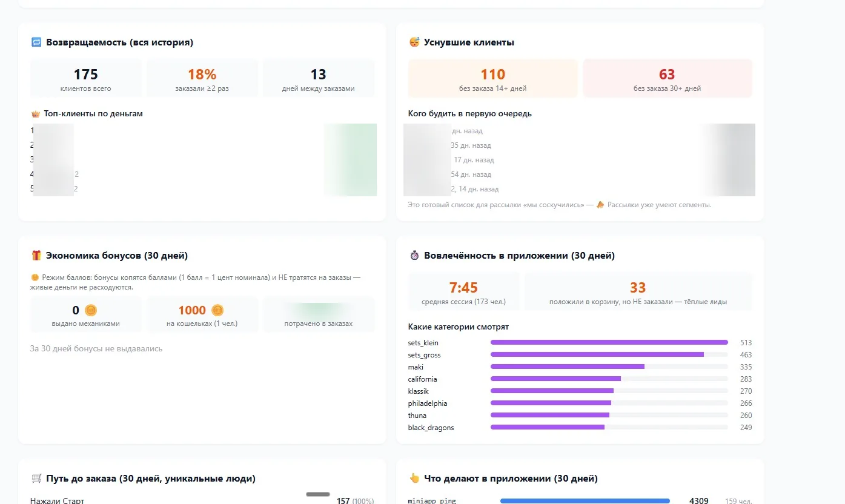Click the 7:45 средняя сессия card

tap(463, 292)
